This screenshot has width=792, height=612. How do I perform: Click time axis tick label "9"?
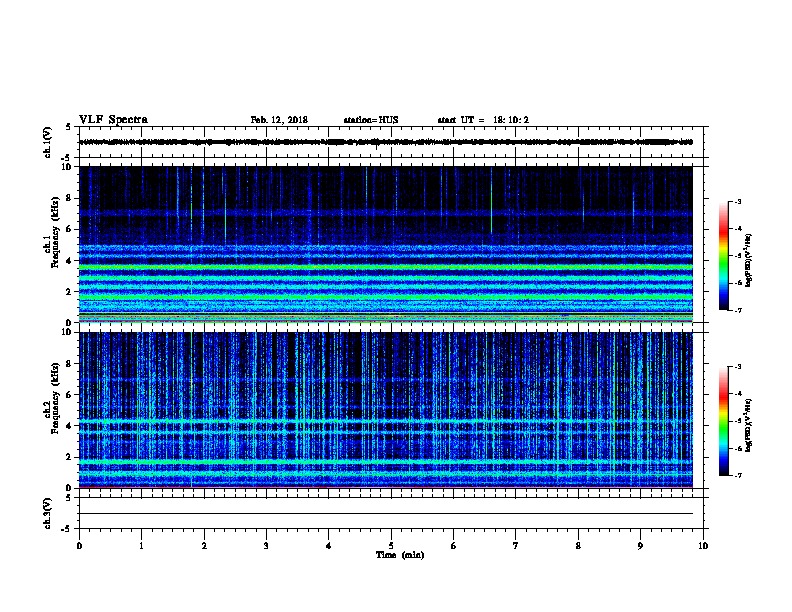(x=640, y=546)
